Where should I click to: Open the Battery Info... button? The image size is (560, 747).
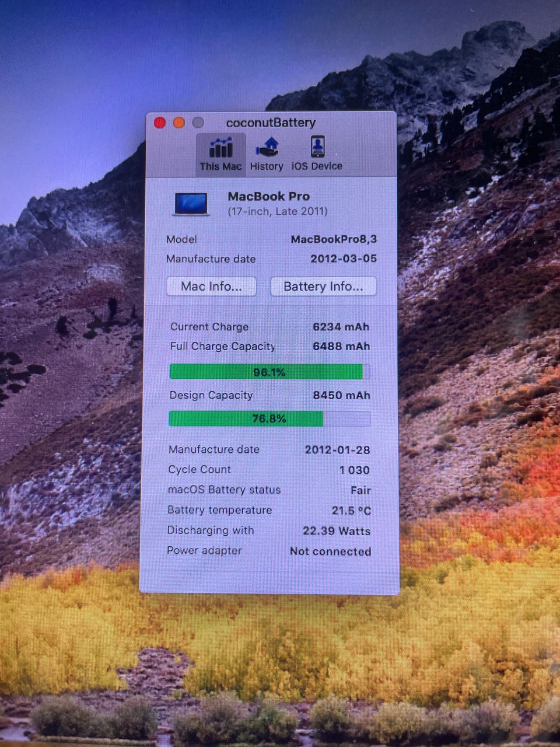(x=323, y=287)
